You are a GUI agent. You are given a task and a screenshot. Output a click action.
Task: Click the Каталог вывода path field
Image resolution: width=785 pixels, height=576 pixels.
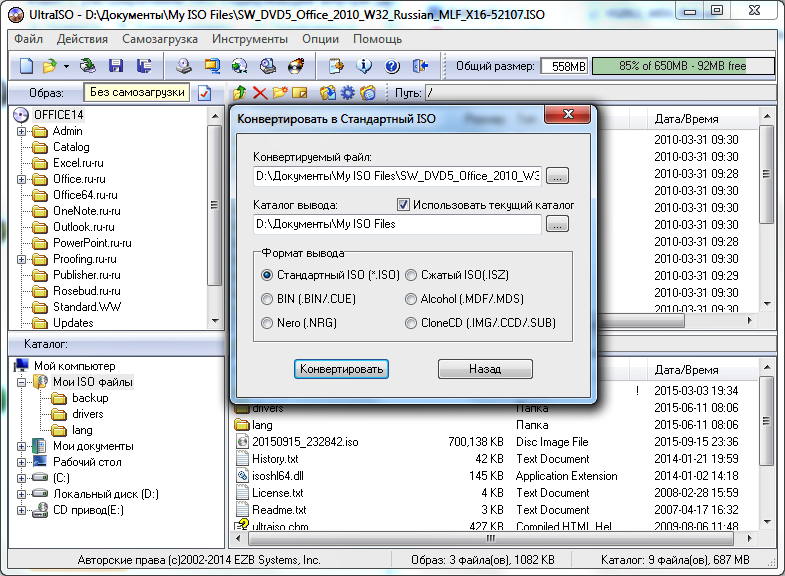(398, 224)
